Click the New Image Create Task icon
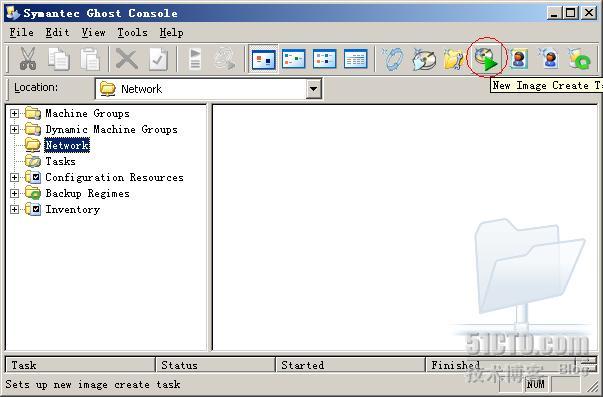Viewport: 603px width, 397px height. tap(486, 59)
